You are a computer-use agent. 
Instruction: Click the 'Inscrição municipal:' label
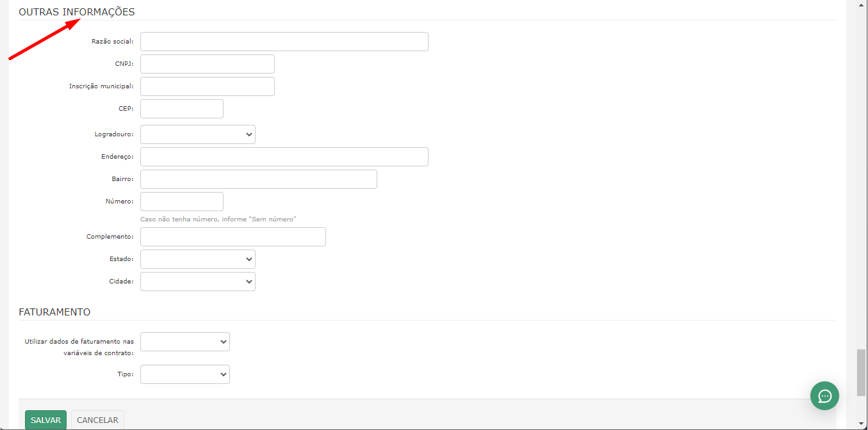pos(101,86)
